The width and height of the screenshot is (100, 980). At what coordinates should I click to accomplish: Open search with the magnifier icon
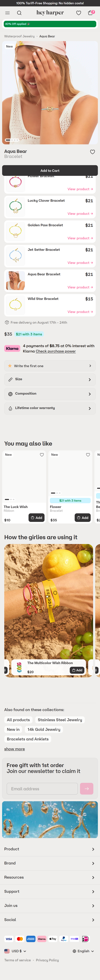coord(19,13)
